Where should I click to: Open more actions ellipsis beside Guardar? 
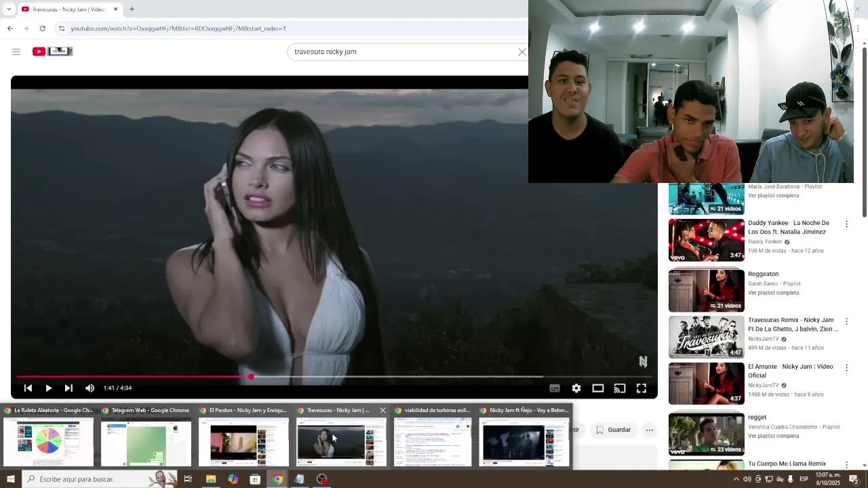(650, 430)
